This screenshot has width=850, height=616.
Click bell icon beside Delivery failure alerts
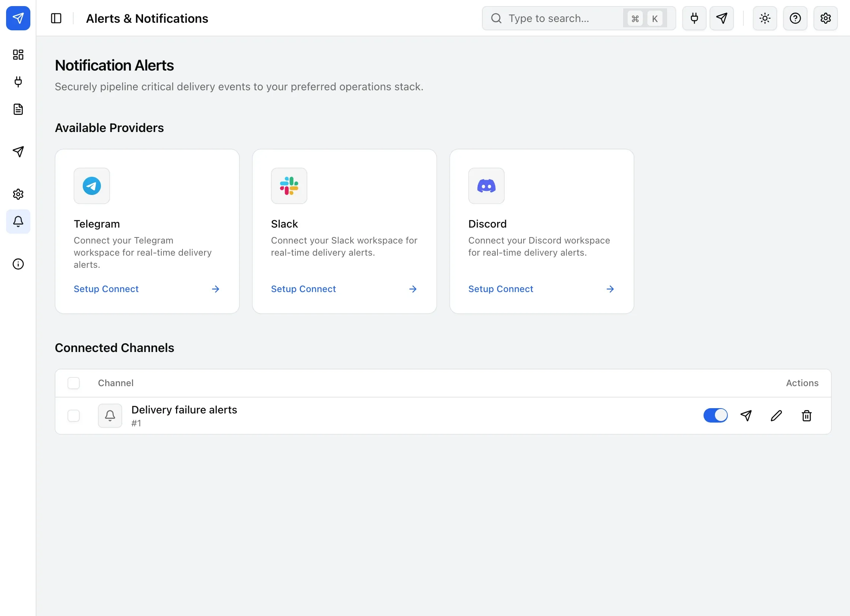110,416
